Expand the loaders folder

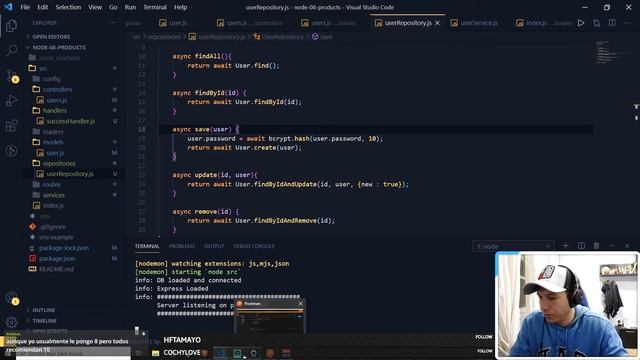(53, 132)
